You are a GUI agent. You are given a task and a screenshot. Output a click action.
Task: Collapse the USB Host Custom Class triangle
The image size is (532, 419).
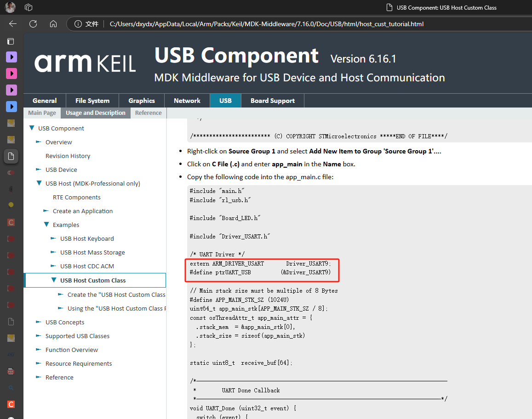tap(54, 280)
